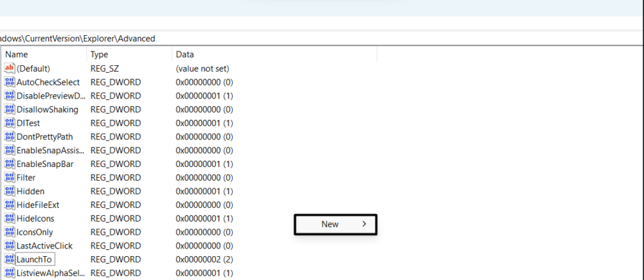The height and width of the screenshot is (280, 644).
Task: Click the Filter value's data cell
Action: click(204, 178)
